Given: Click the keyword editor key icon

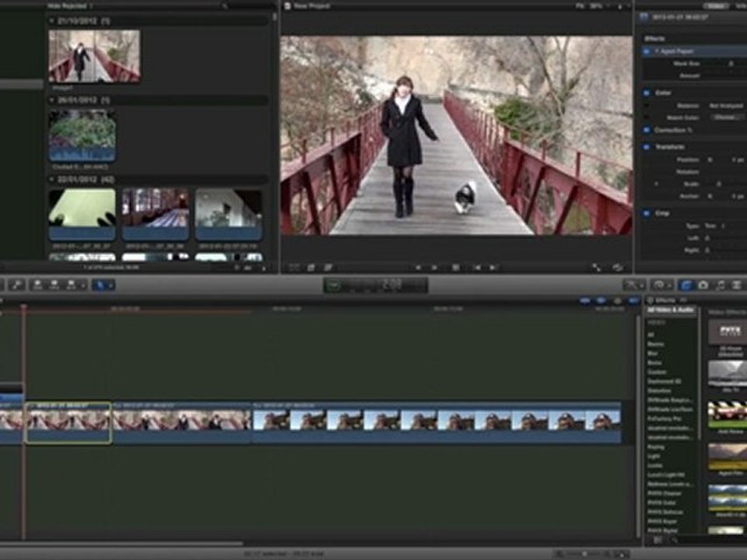Looking at the screenshot, I should tap(16, 285).
